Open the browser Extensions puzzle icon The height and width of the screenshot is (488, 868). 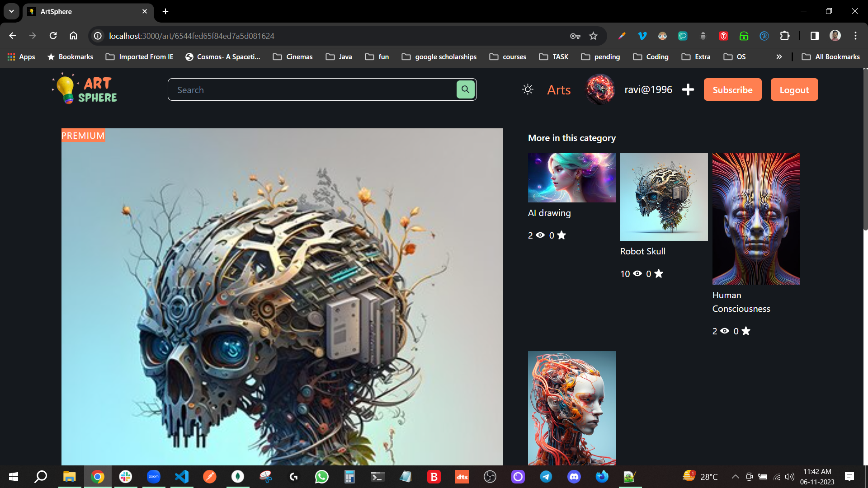coord(785,36)
